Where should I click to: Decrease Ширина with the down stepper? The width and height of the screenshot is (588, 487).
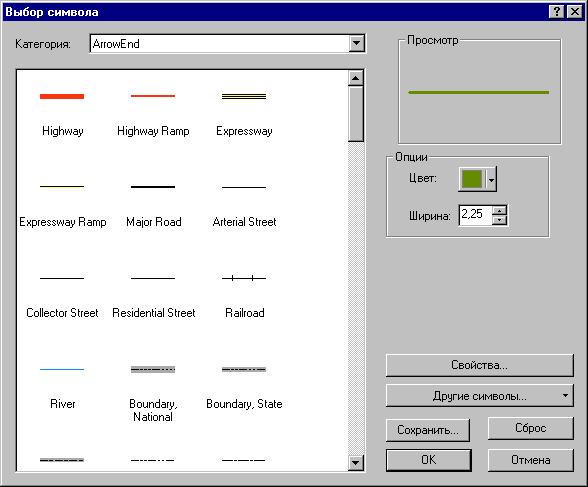tap(499, 220)
